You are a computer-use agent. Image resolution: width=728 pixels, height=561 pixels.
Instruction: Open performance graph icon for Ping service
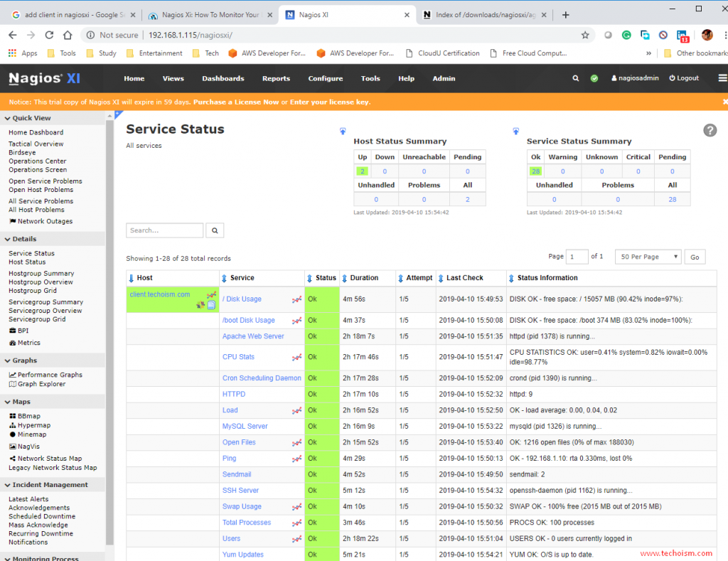296,459
